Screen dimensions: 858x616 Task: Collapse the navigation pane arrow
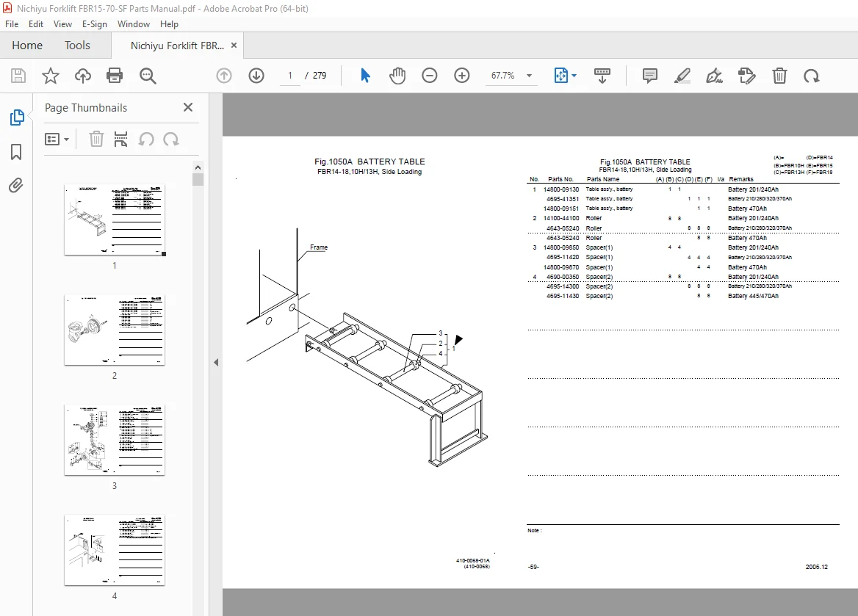click(x=216, y=362)
